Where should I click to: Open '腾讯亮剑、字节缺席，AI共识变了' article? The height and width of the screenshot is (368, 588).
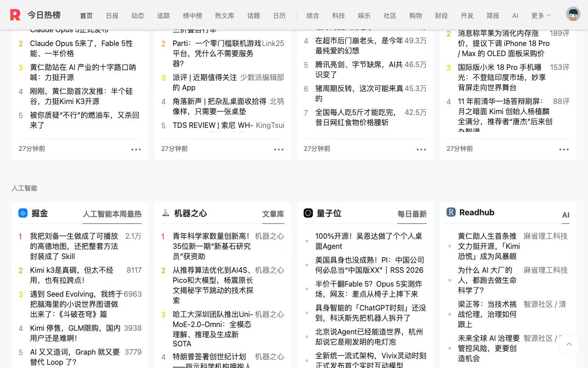pyautogui.click(x=359, y=69)
